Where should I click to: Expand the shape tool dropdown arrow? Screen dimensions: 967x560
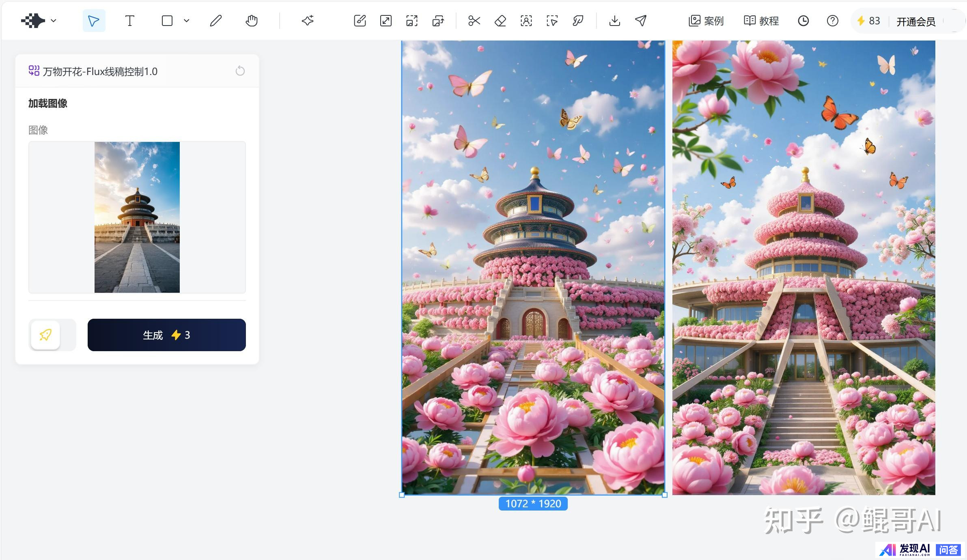[187, 21]
